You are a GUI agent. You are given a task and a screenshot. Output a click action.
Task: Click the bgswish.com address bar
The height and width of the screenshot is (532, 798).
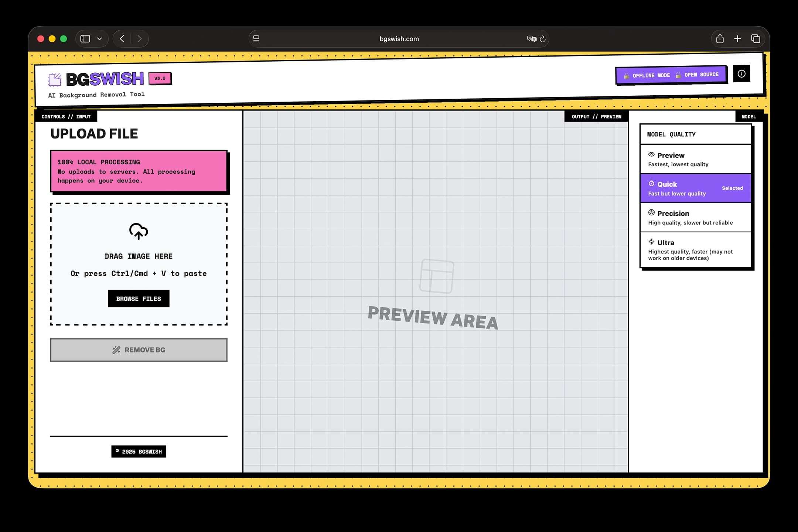[x=399, y=39]
